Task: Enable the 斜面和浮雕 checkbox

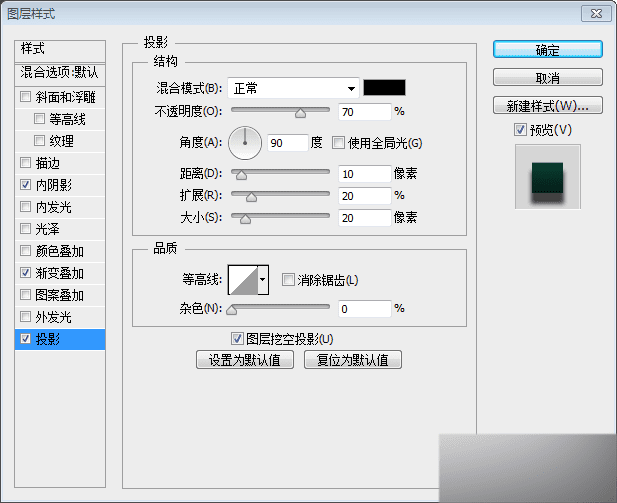Action: tap(26, 97)
